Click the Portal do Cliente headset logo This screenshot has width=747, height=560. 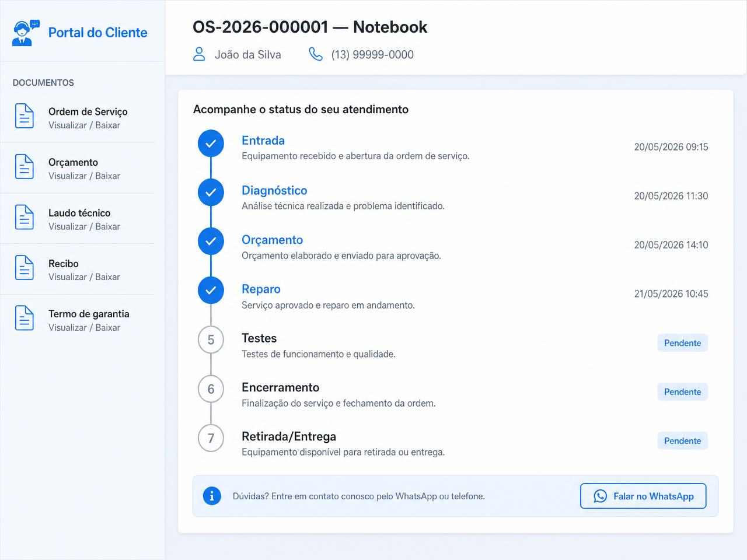pos(26,33)
